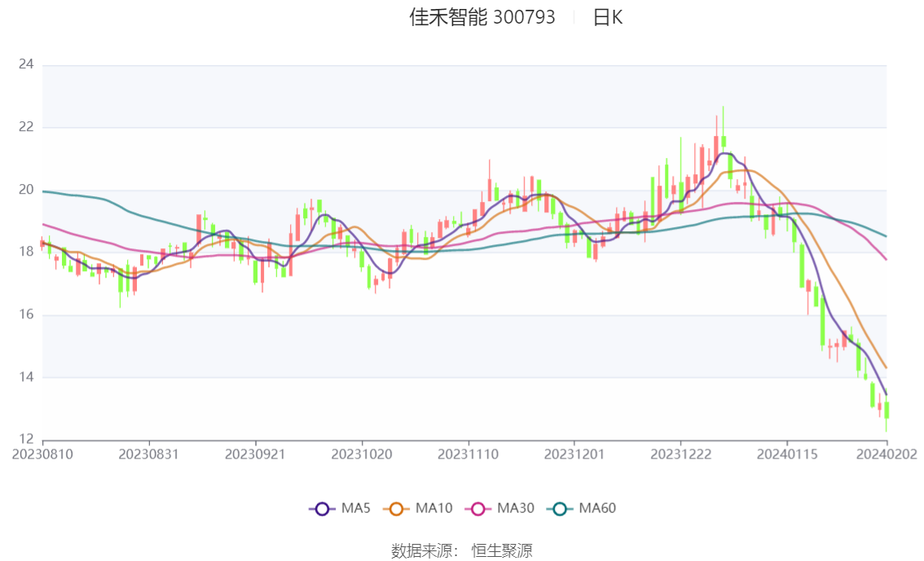Click the y-axis value 18

click(26, 252)
